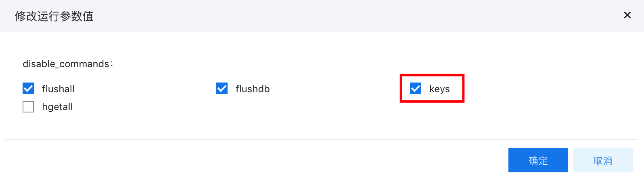The image size is (644, 178).
Task: Click the red highlight border around keys
Action: click(x=432, y=75)
